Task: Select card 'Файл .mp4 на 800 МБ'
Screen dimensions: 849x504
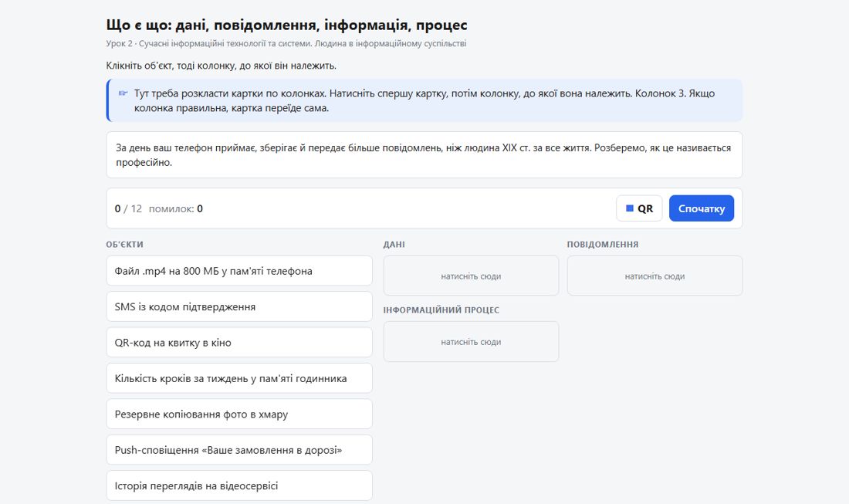Action: tap(239, 271)
